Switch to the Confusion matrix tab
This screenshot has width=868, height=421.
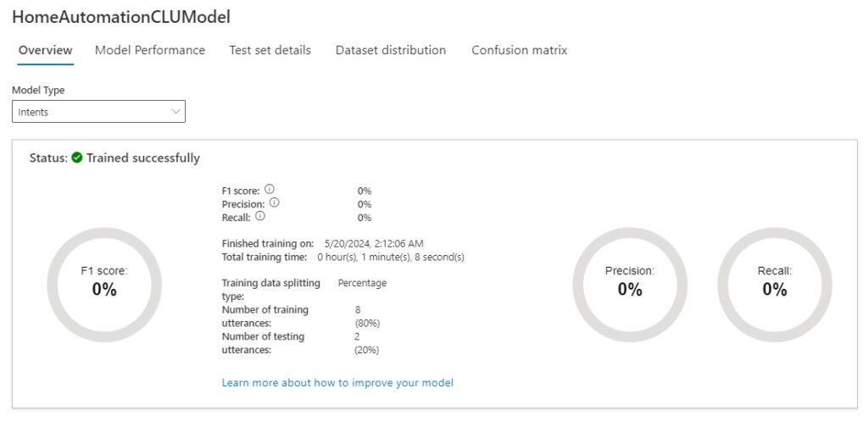(520, 50)
